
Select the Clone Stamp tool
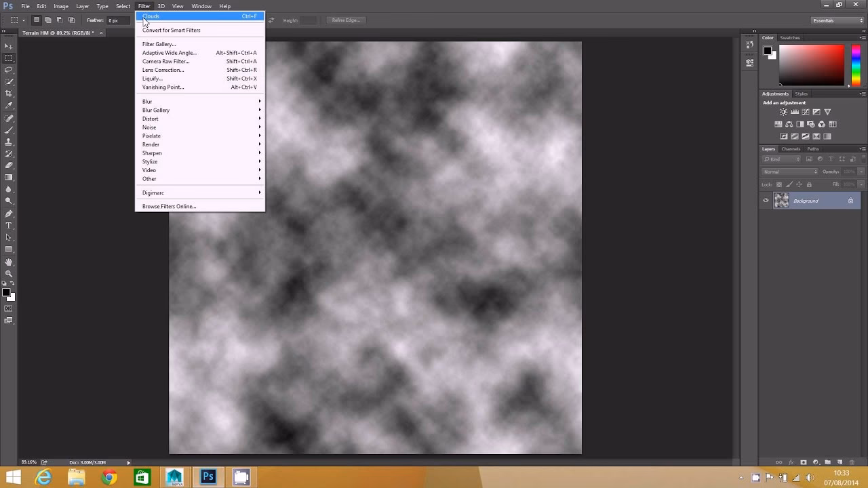point(8,140)
